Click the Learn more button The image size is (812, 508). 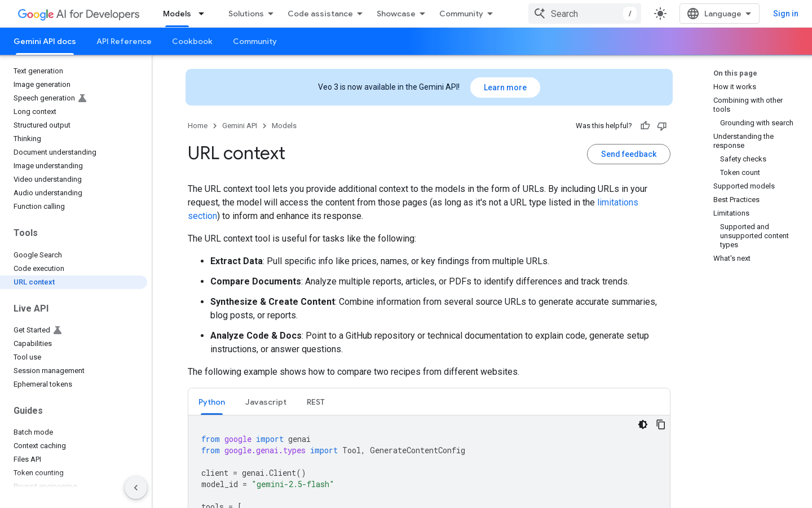(x=505, y=87)
